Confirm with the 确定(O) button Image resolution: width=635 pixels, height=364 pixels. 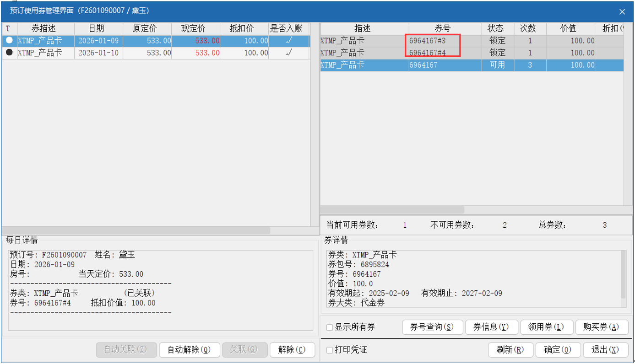pos(558,350)
